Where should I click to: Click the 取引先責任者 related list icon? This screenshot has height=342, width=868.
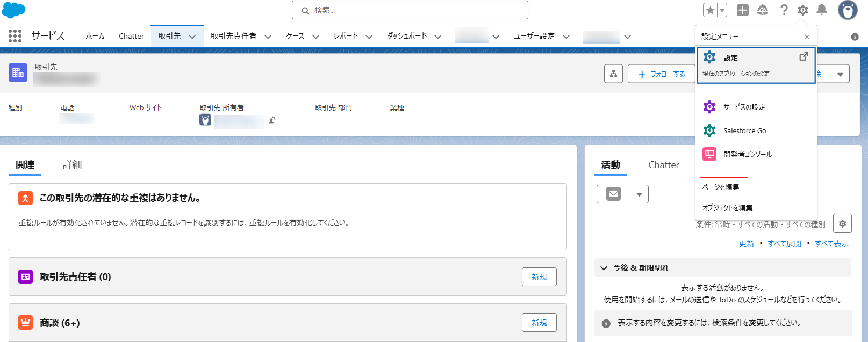point(25,276)
